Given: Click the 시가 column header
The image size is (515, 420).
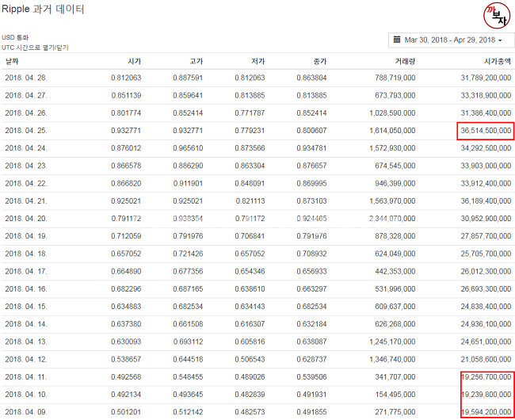Looking at the screenshot, I should (x=135, y=61).
